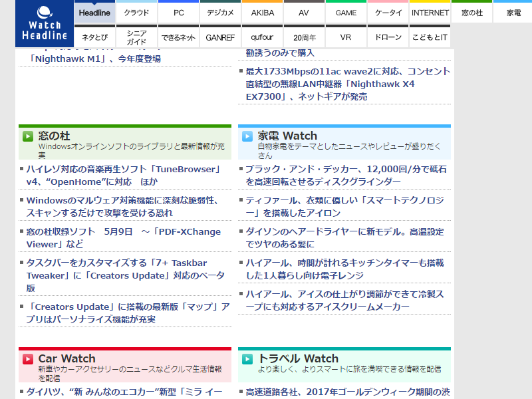Click the red play icon beside Car Watch
Screen dimensions: 532x399
tap(27, 358)
